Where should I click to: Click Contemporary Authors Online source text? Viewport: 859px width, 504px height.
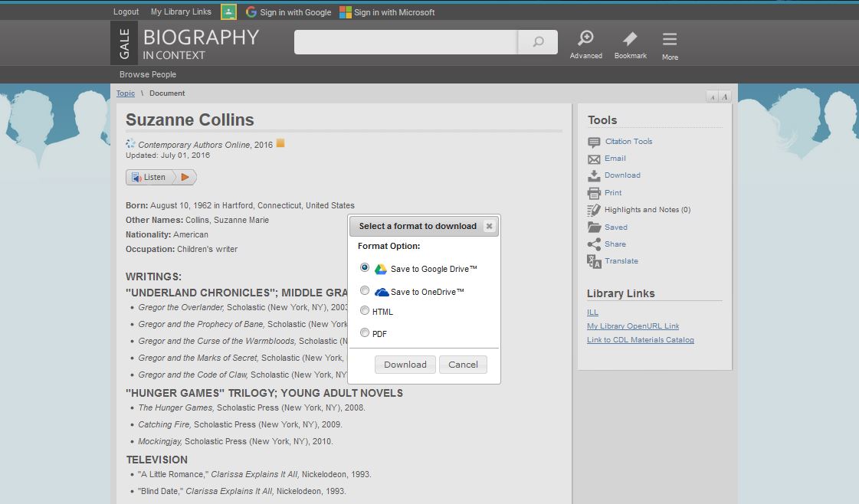pyautogui.click(x=194, y=145)
